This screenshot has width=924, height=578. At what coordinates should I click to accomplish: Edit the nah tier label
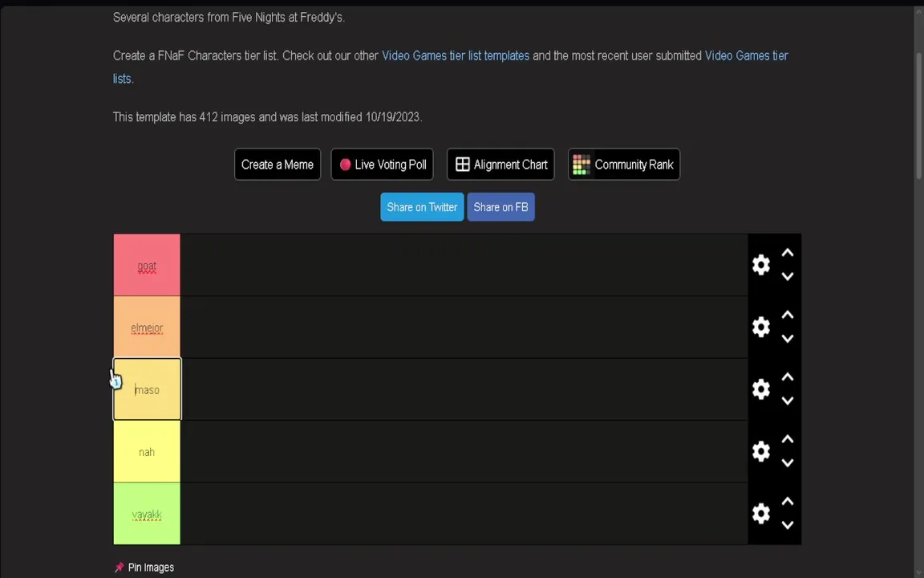147,452
